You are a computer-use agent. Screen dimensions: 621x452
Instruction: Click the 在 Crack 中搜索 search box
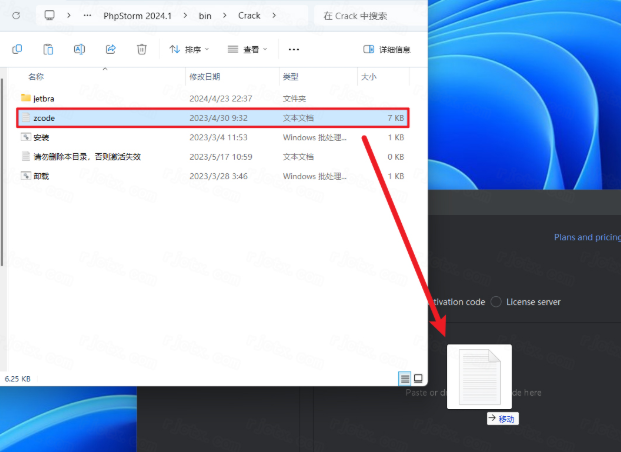[x=370, y=16]
